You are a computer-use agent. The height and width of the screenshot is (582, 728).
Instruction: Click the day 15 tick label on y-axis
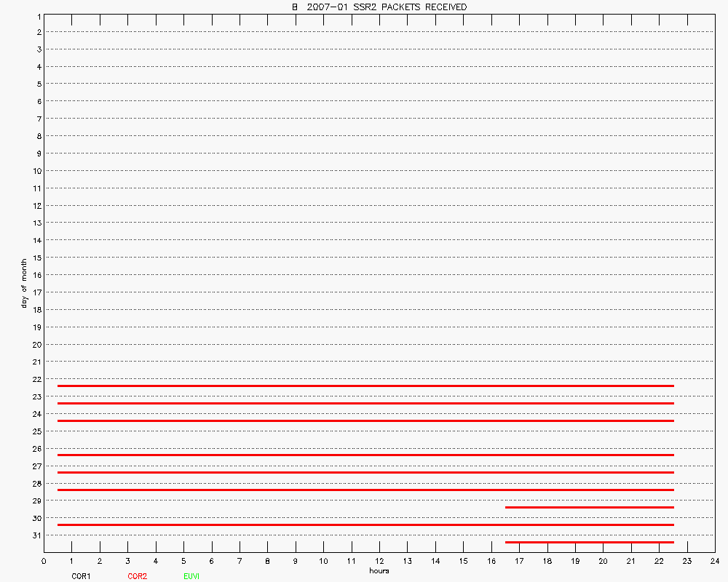(x=35, y=258)
